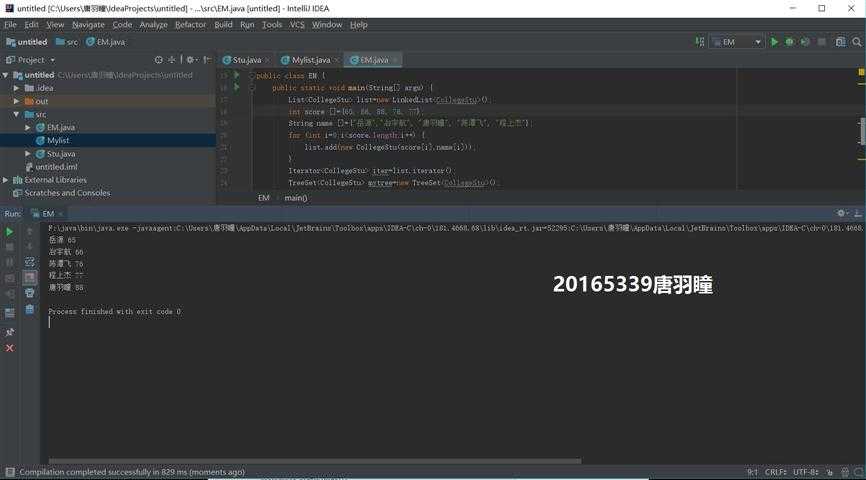
Task: Toggle tool window buttons at the status bar corner
Action: pos(9,472)
